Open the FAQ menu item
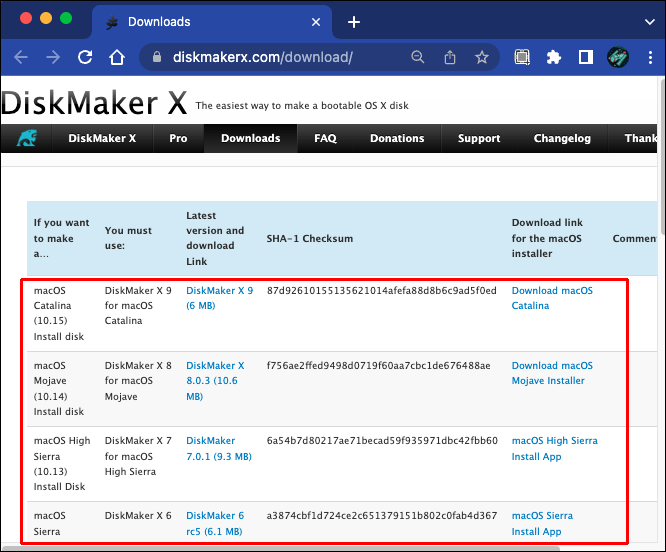Viewport: 666px width, 552px height. [x=325, y=138]
